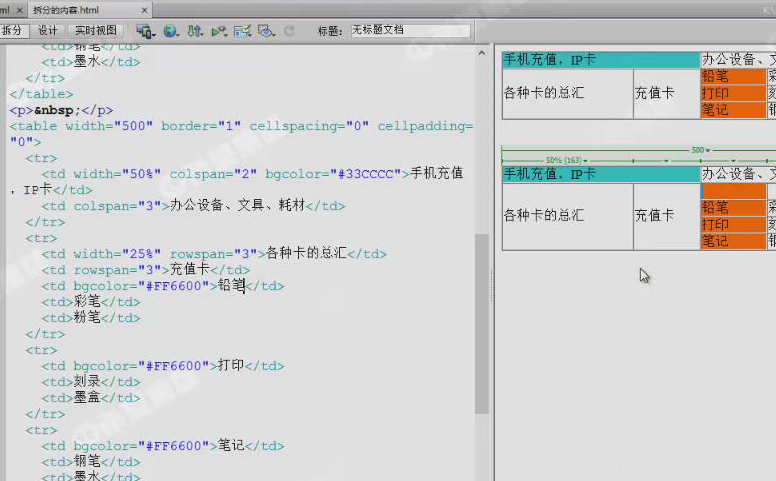Click the W3C validation icon
Viewport: 776px width, 481px height.
coord(218,31)
